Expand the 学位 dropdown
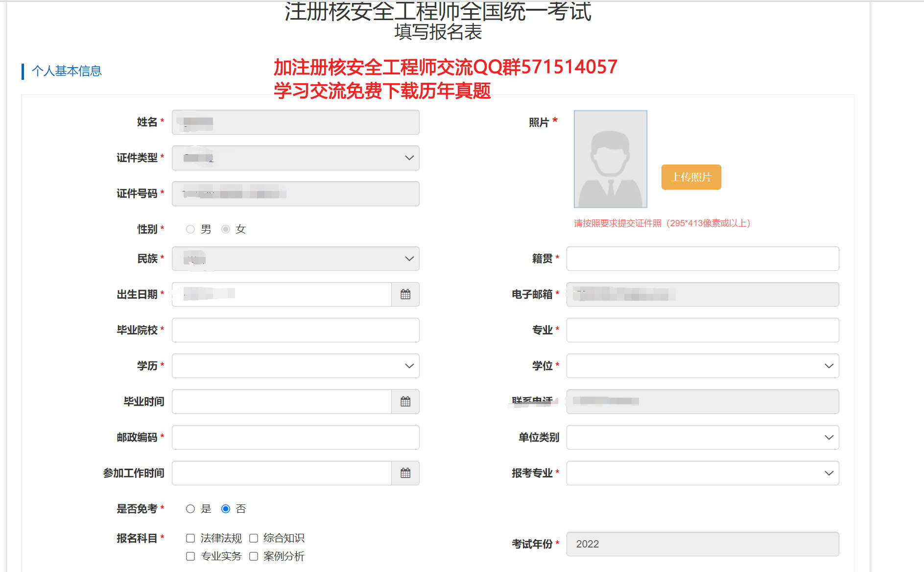 829,366
